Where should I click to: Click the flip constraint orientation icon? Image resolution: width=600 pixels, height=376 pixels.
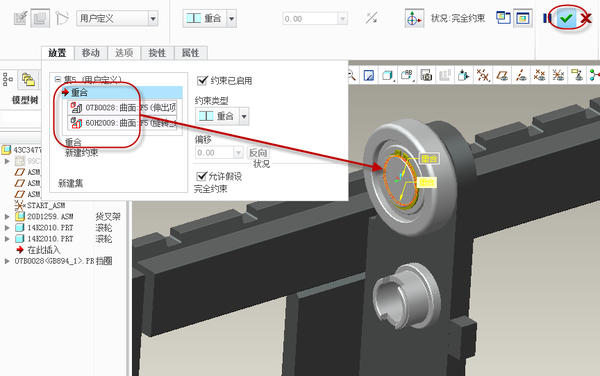click(x=372, y=18)
